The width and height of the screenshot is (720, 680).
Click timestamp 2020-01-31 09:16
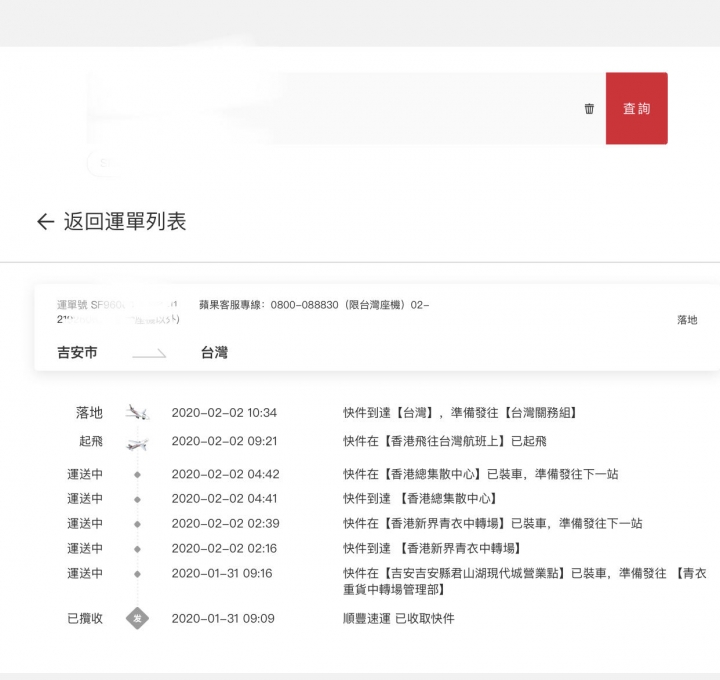point(222,573)
